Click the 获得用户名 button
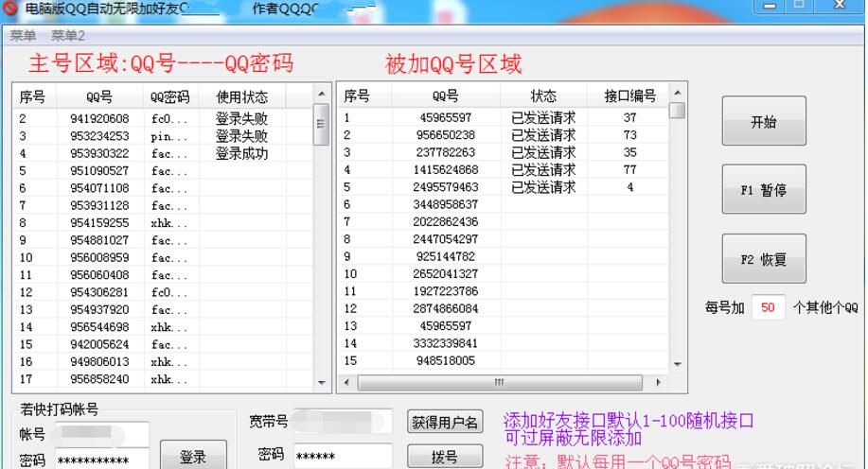Screen dimensions: 868x469 pos(445,422)
